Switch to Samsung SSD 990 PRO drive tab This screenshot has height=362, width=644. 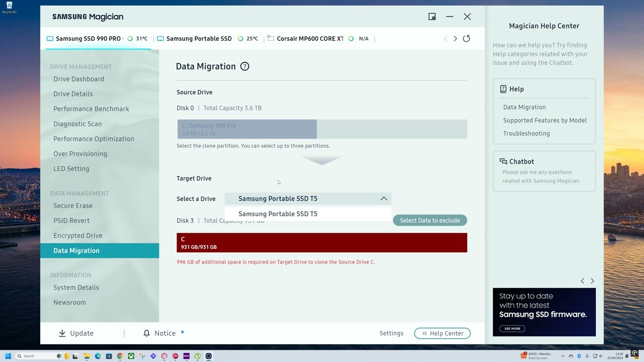tap(98, 39)
